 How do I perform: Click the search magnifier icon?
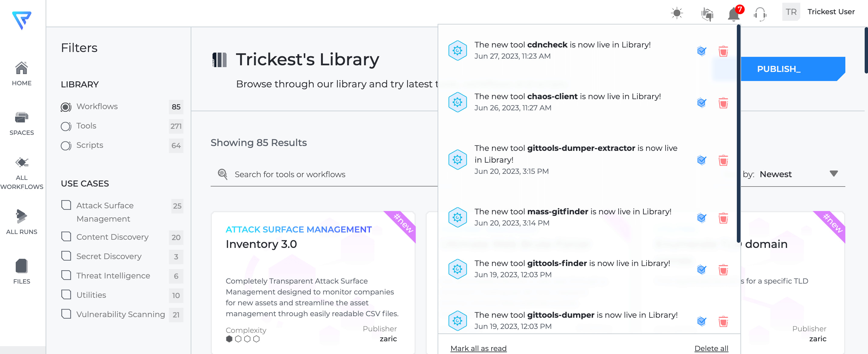click(222, 174)
